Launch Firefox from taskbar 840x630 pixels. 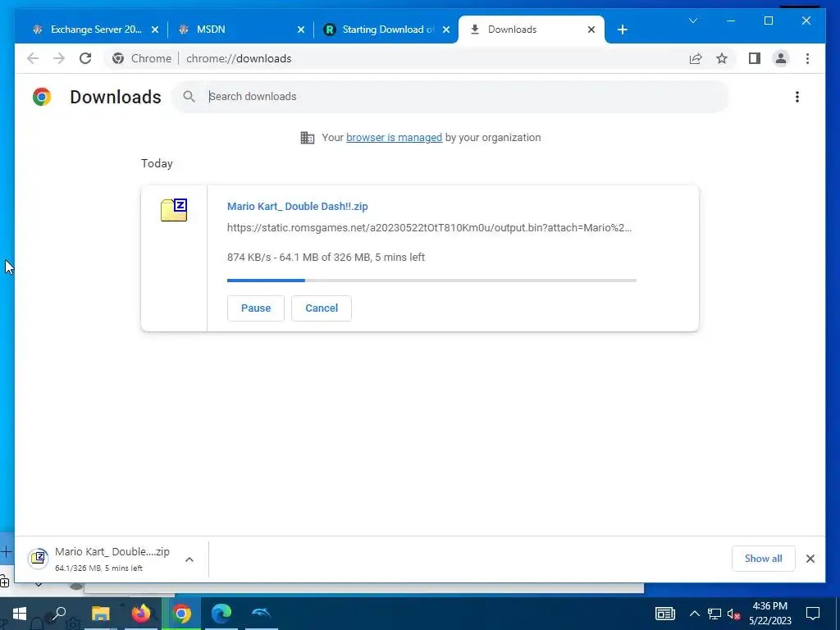(141, 614)
